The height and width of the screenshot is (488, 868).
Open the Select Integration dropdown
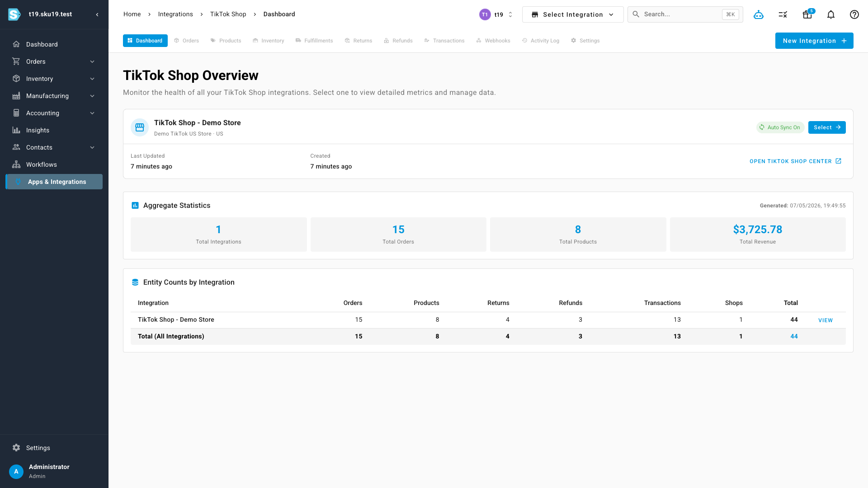click(573, 14)
